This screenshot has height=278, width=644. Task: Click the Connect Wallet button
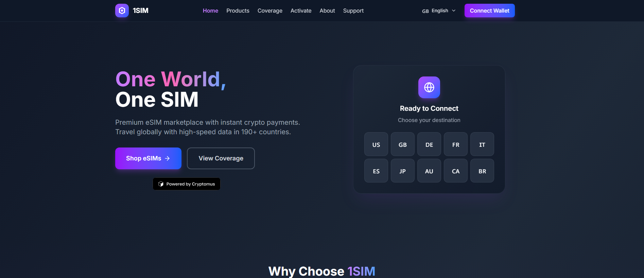490,11
